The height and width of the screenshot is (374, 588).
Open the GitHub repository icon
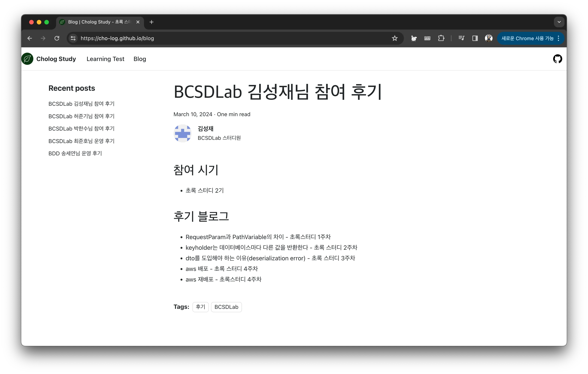click(x=557, y=59)
